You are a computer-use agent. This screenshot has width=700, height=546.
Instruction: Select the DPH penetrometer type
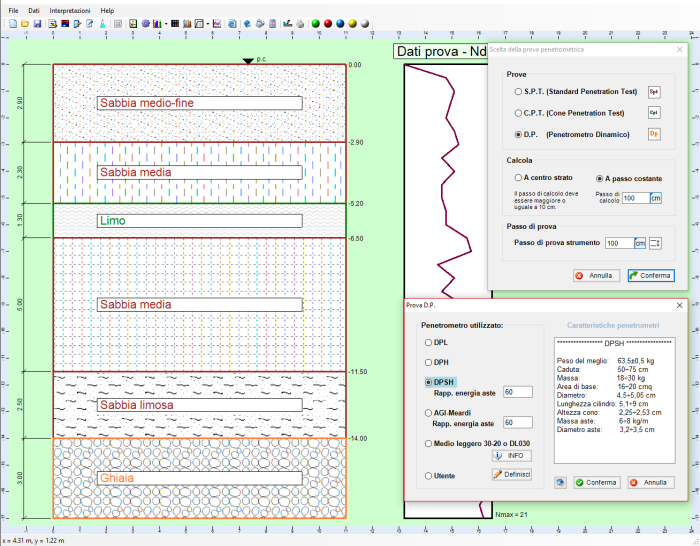pyautogui.click(x=428, y=362)
